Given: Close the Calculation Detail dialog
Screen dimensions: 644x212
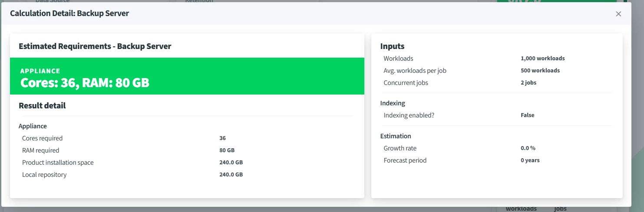Looking at the screenshot, I should [618, 14].
